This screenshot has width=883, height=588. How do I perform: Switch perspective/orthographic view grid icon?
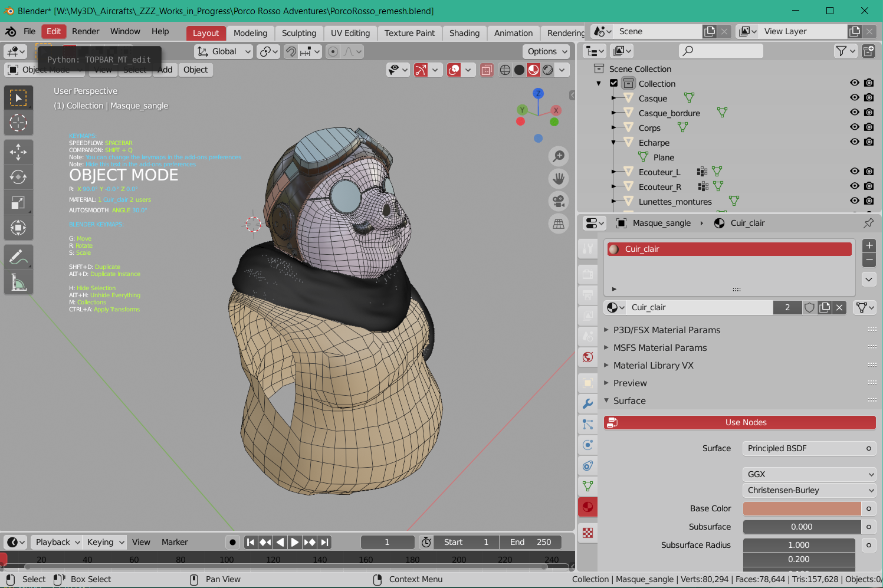click(558, 224)
